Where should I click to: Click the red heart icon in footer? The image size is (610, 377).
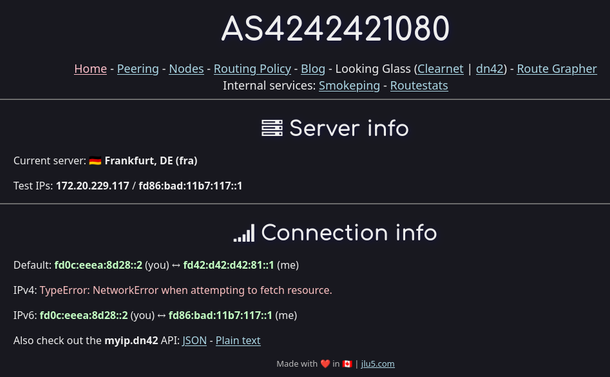[x=325, y=364]
